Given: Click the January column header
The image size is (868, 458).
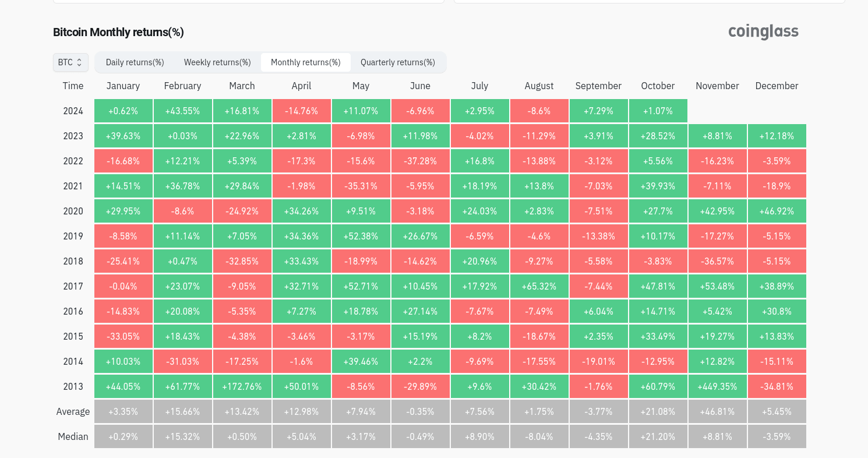Looking at the screenshot, I should click(x=123, y=86).
